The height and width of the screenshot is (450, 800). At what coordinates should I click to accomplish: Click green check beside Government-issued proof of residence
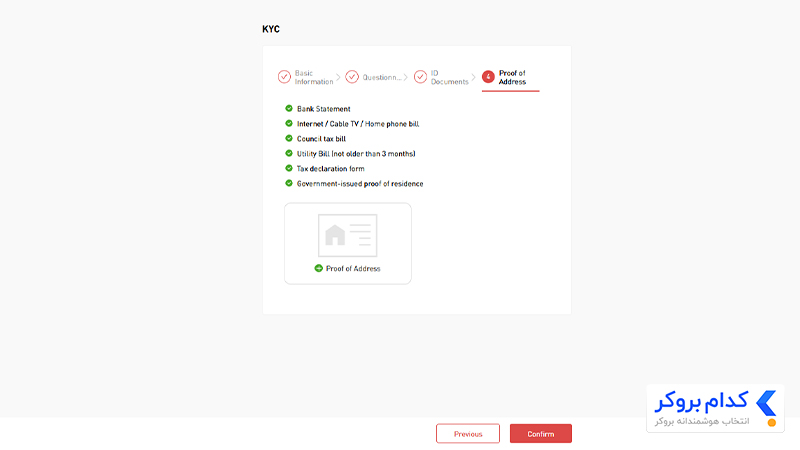tap(289, 183)
